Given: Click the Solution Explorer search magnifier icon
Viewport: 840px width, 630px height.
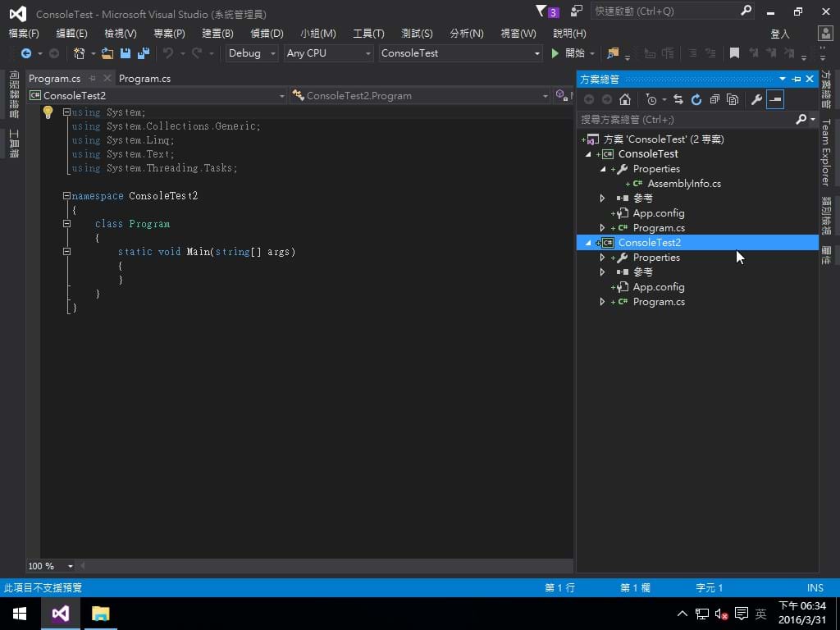Looking at the screenshot, I should 801,119.
